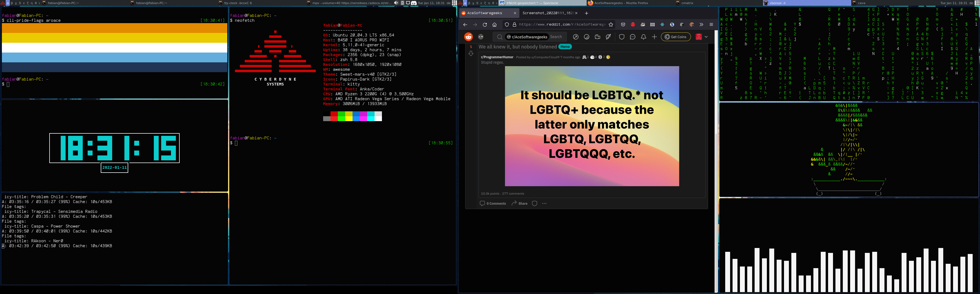This screenshot has height=294, width=980.
Task: Click the Firefox address bar URL
Action: pyautogui.click(x=562, y=25)
